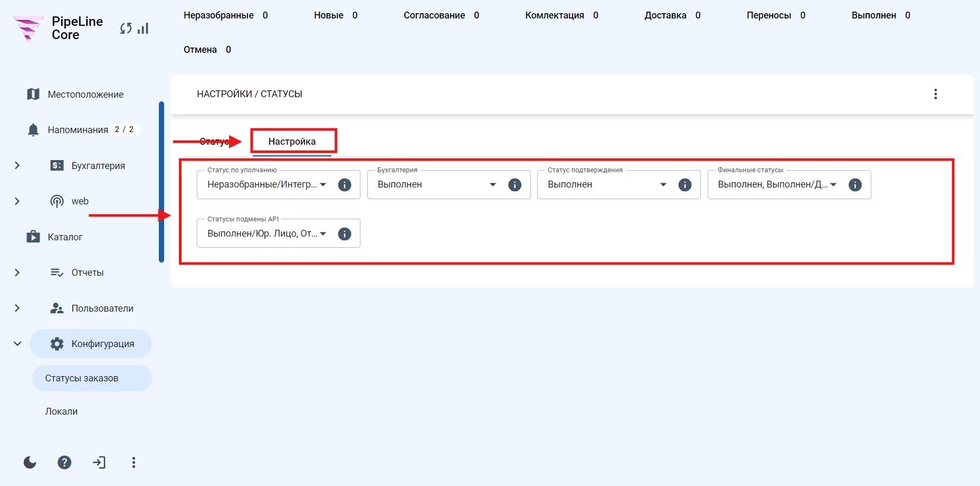Expand the Бухгалтерия sidebar section

(17, 165)
